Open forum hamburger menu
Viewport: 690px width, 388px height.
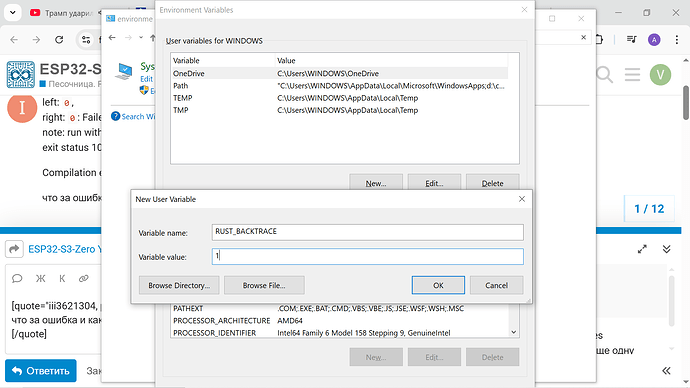pyautogui.click(x=632, y=75)
